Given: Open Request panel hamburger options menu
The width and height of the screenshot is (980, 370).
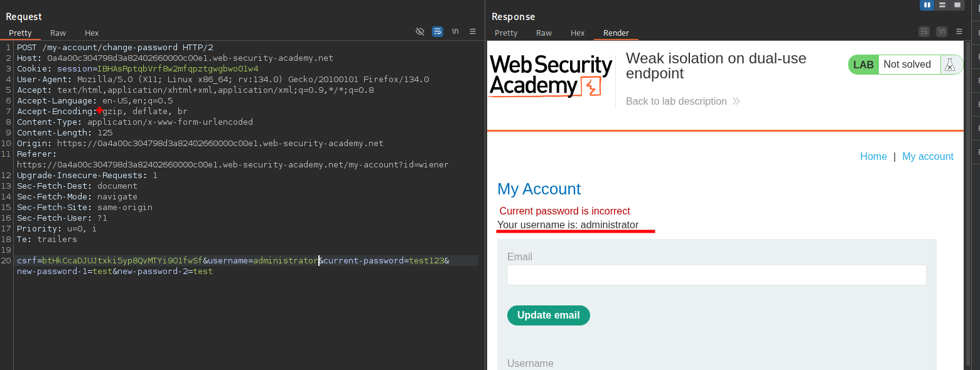Looking at the screenshot, I should [473, 31].
